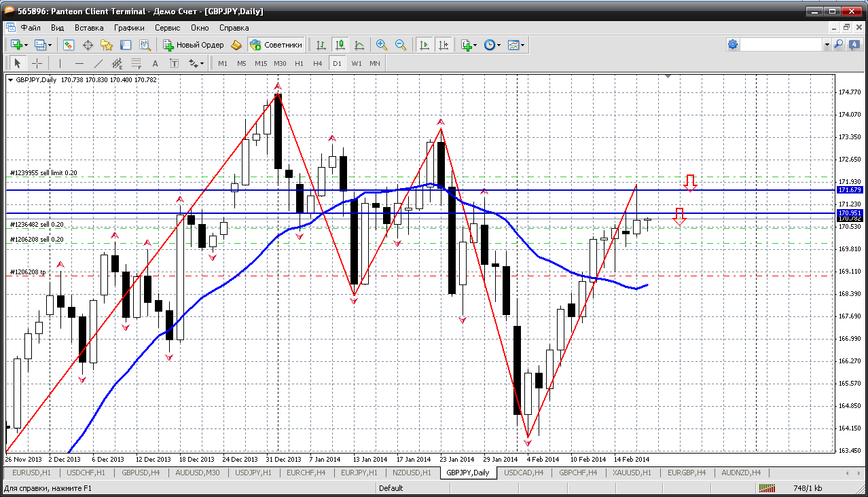Click the Default profile in status bar
This screenshot has width=868, height=497.
tap(391, 488)
